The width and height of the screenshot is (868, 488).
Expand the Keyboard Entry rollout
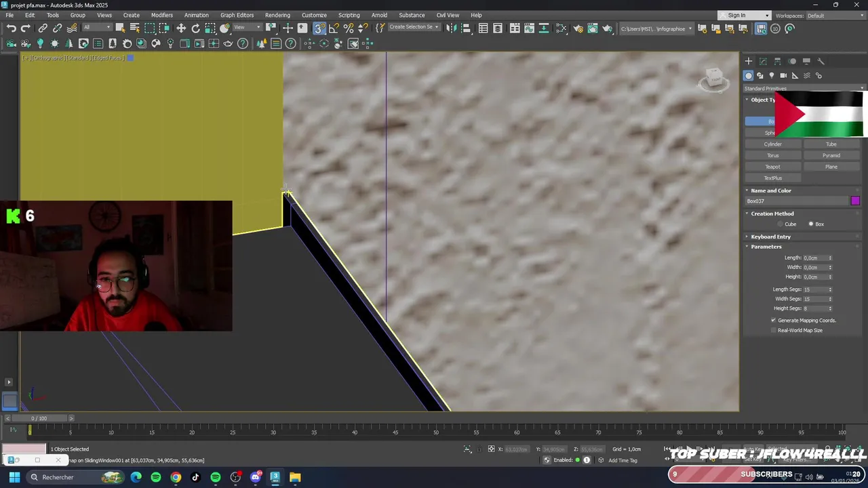[x=770, y=237]
